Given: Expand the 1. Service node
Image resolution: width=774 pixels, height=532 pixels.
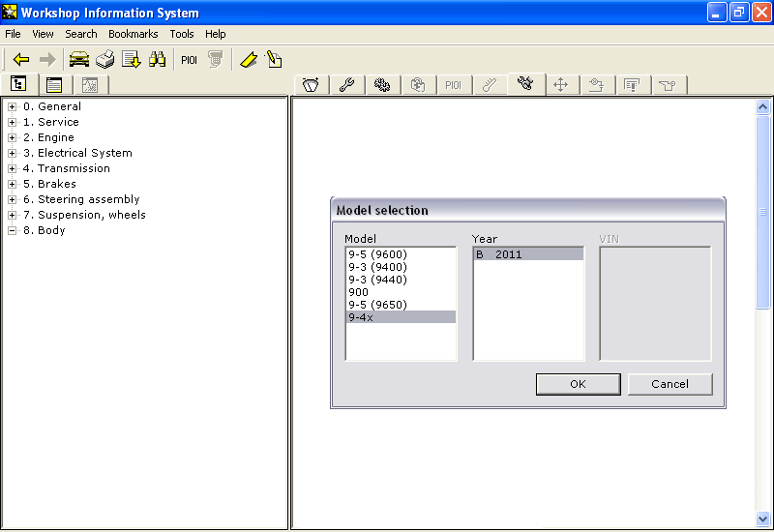Looking at the screenshot, I should coord(12,122).
